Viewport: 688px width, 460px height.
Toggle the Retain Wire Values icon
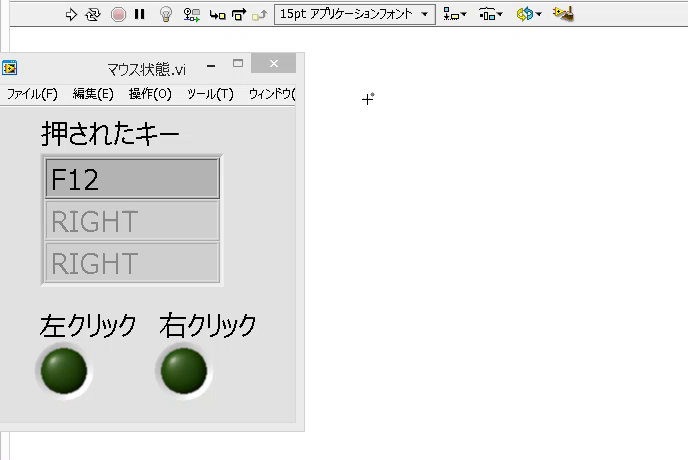click(191, 15)
